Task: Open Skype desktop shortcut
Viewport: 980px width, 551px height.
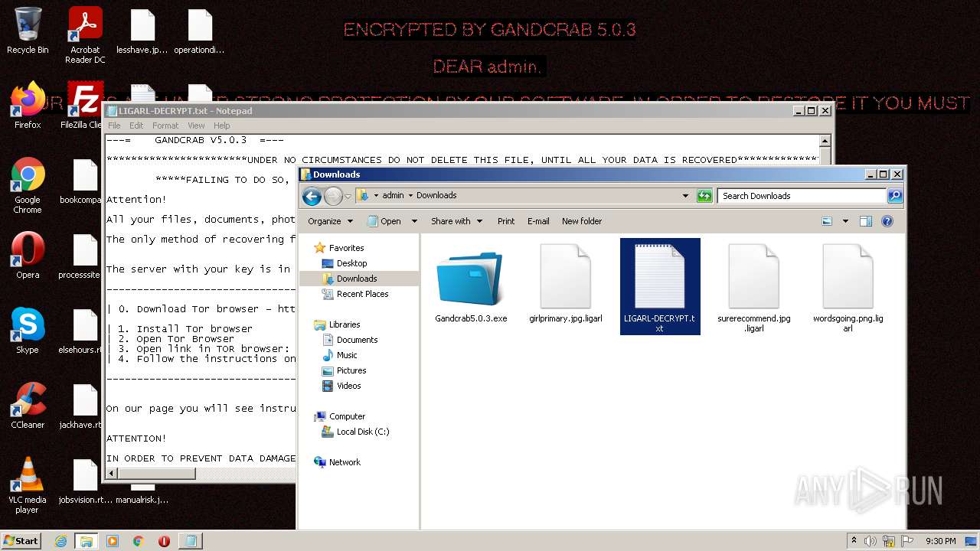Action: [28, 331]
